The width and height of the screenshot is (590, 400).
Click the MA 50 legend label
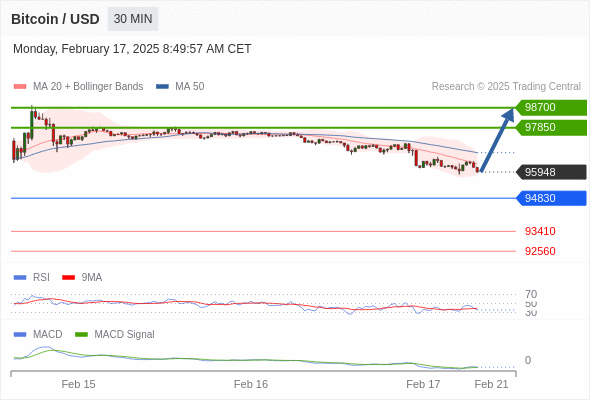[190, 87]
